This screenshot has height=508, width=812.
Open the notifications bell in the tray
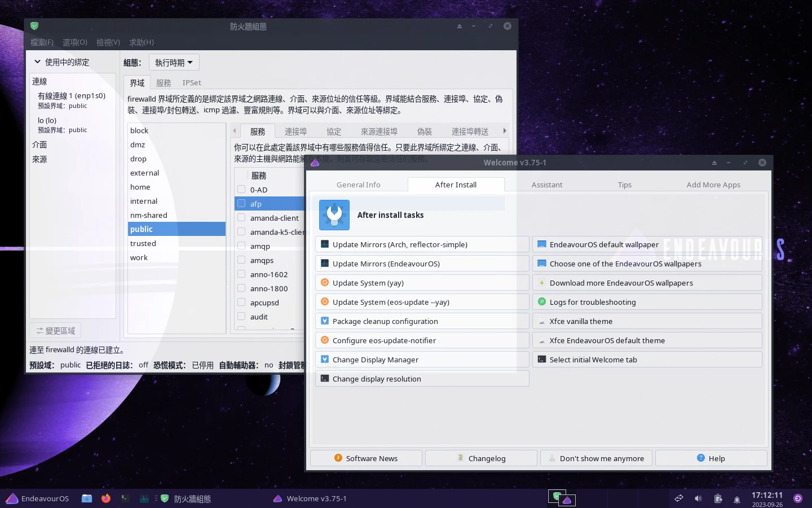(736, 499)
